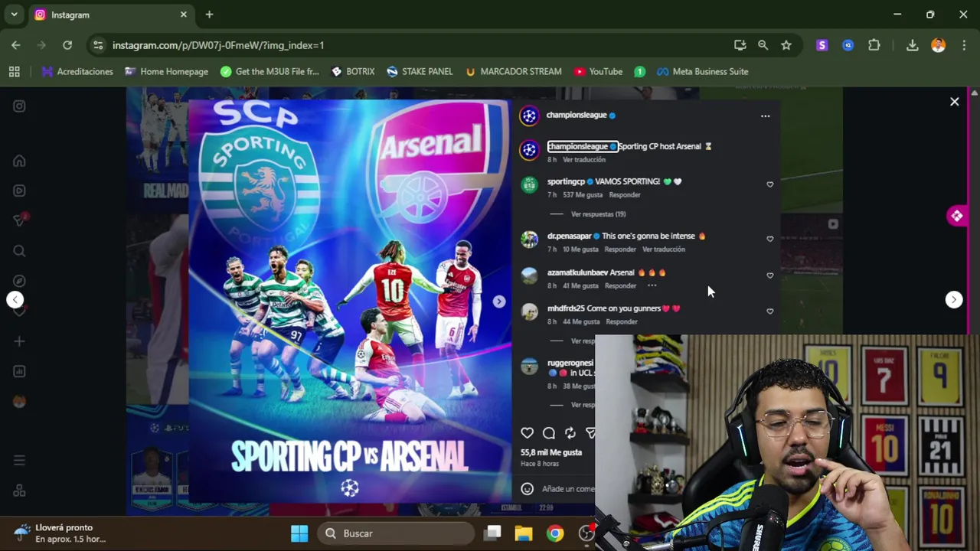Open the Meta apps icon at sidebar bottom
The image size is (980, 551).
click(x=19, y=491)
